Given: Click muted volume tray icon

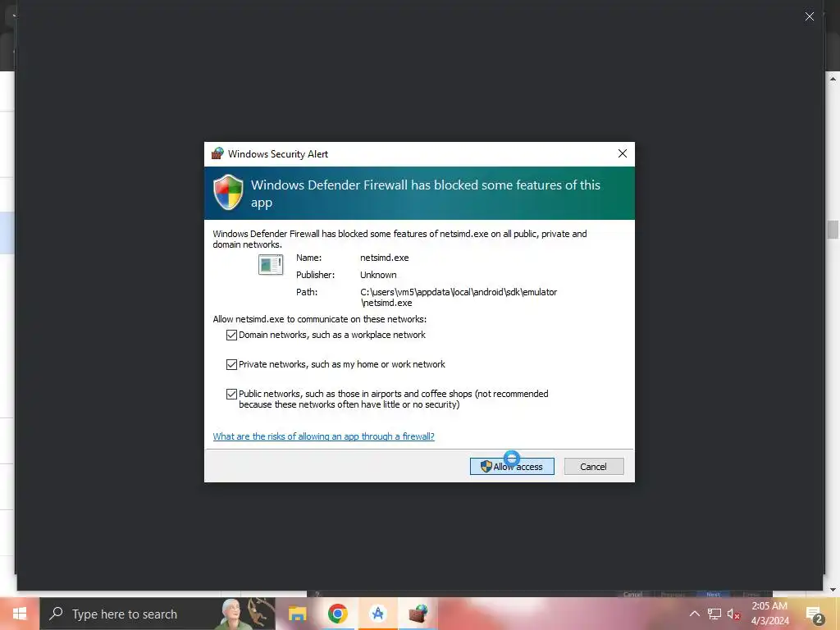Looking at the screenshot, I should [x=733, y=614].
